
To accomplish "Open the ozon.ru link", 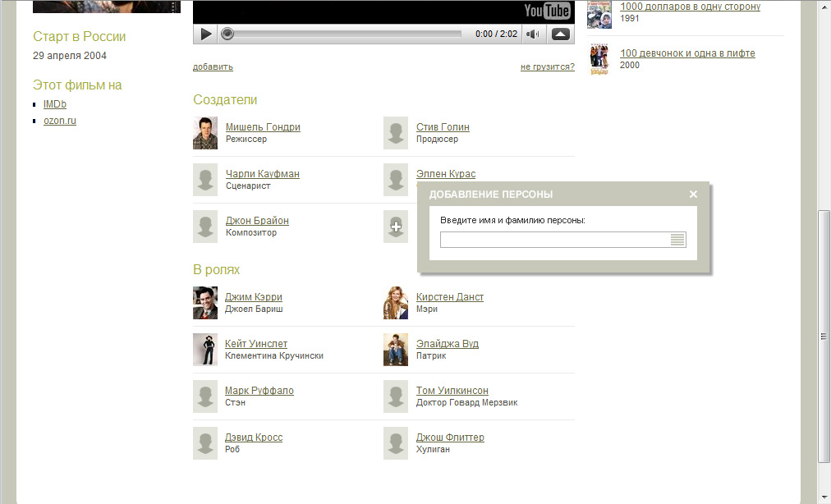I will (x=60, y=121).
